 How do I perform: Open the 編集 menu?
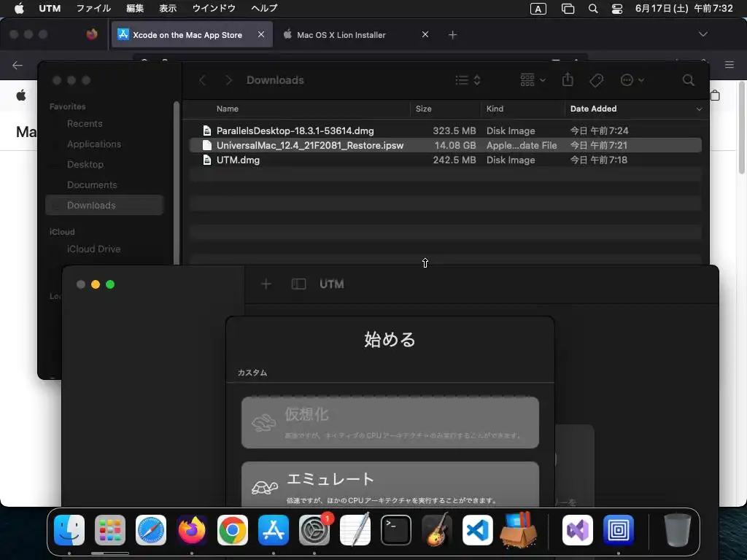135,8
